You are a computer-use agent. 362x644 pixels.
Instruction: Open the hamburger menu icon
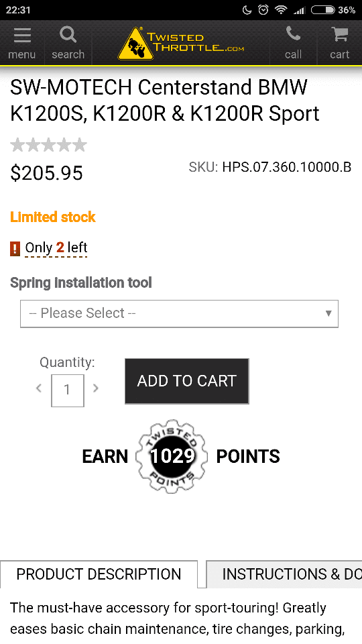pos(22,36)
